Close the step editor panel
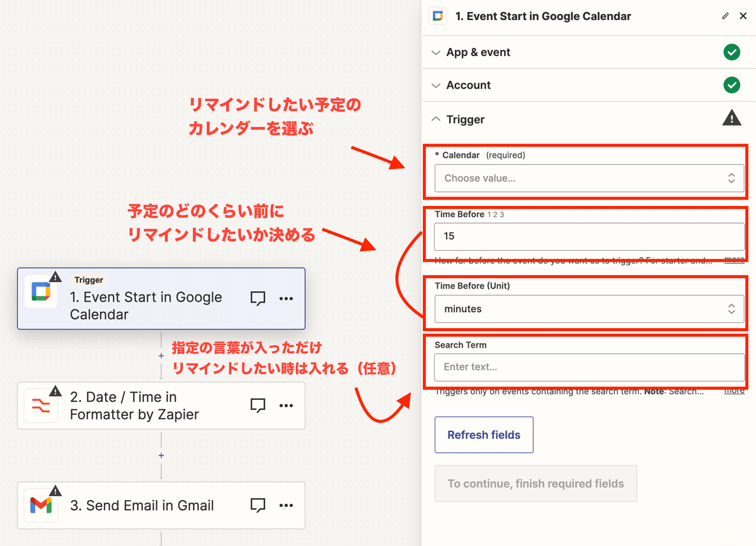This screenshot has height=546, width=756. click(x=743, y=16)
